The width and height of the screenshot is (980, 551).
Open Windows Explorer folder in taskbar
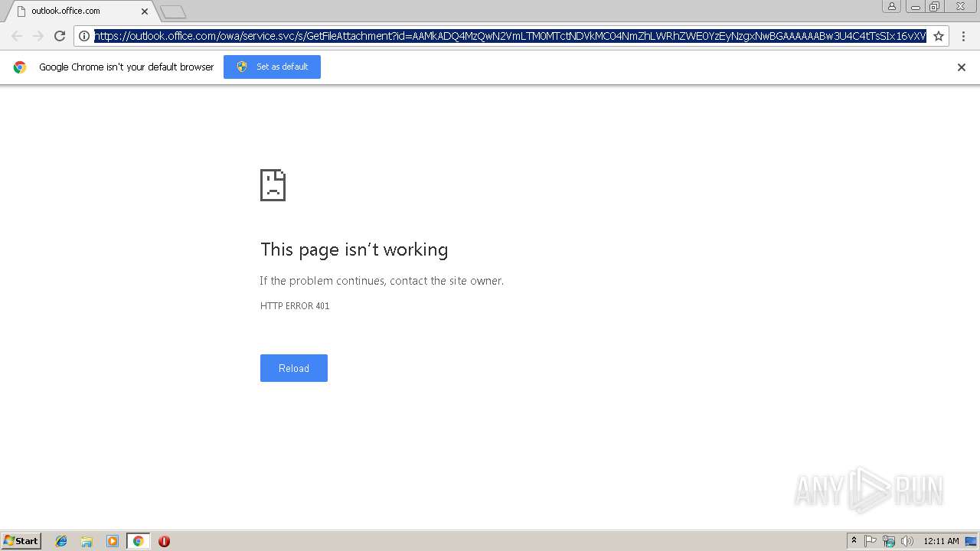(x=87, y=541)
